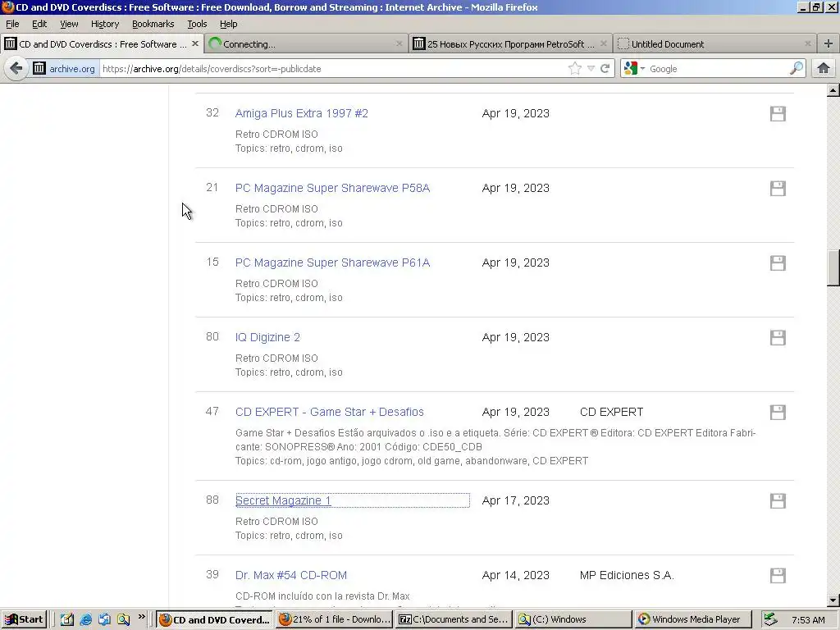
Task: Open the PC Magazine Super Sharewave P61A link
Action: [333, 262]
